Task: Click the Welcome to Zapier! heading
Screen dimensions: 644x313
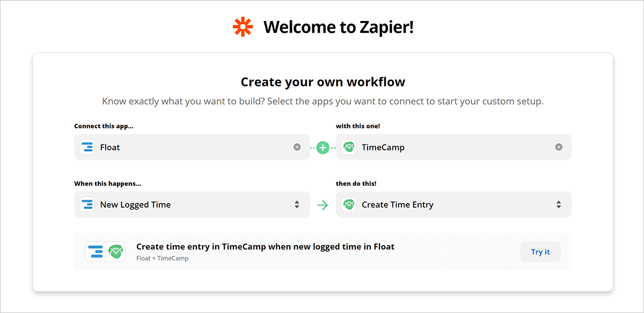Action: [x=338, y=27]
